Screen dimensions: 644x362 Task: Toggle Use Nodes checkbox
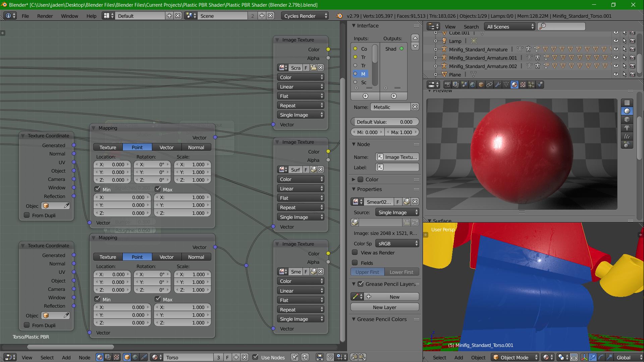[255, 357]
